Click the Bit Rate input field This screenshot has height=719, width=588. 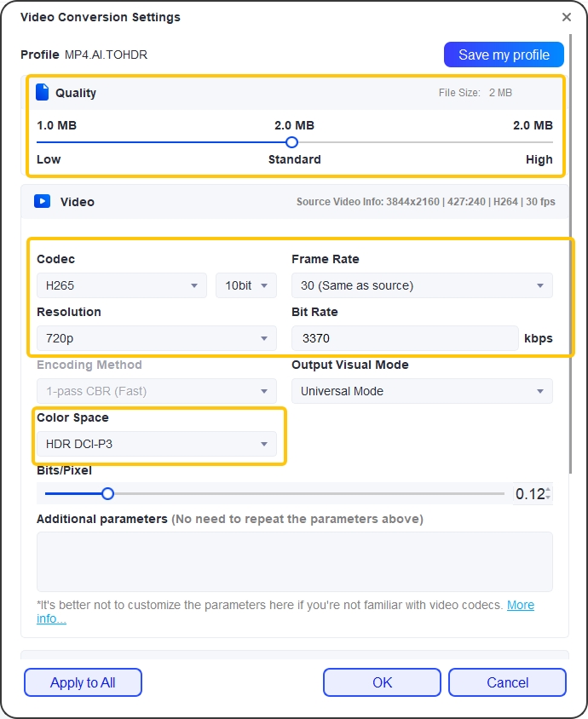tap(405, 338)
